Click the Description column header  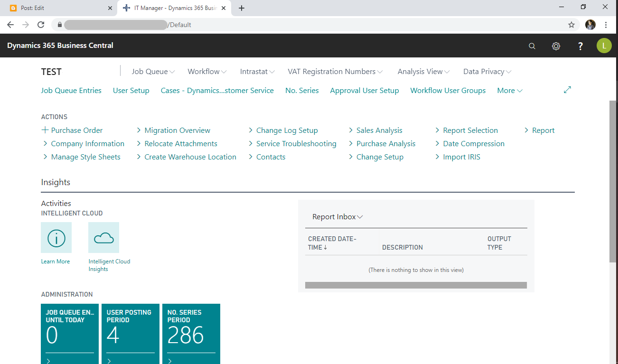[x=403, y=247]
